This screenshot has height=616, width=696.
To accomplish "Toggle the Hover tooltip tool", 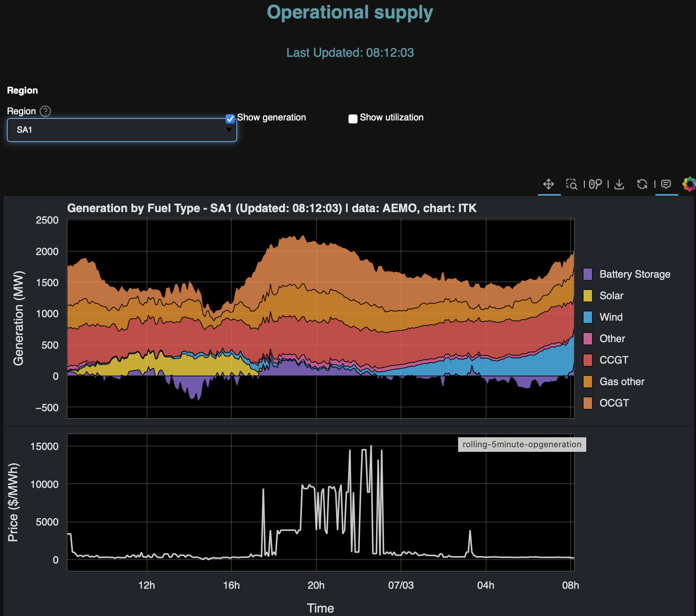I will pos(666,184).
